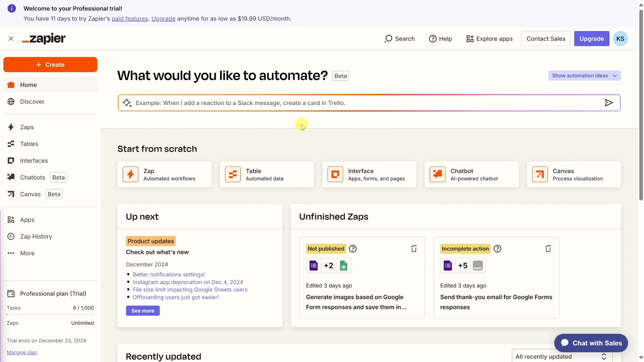Click the Manage plan link
The width and height of the screenshot is (644, 362).
pyautogui.click(x=22, y=352)
